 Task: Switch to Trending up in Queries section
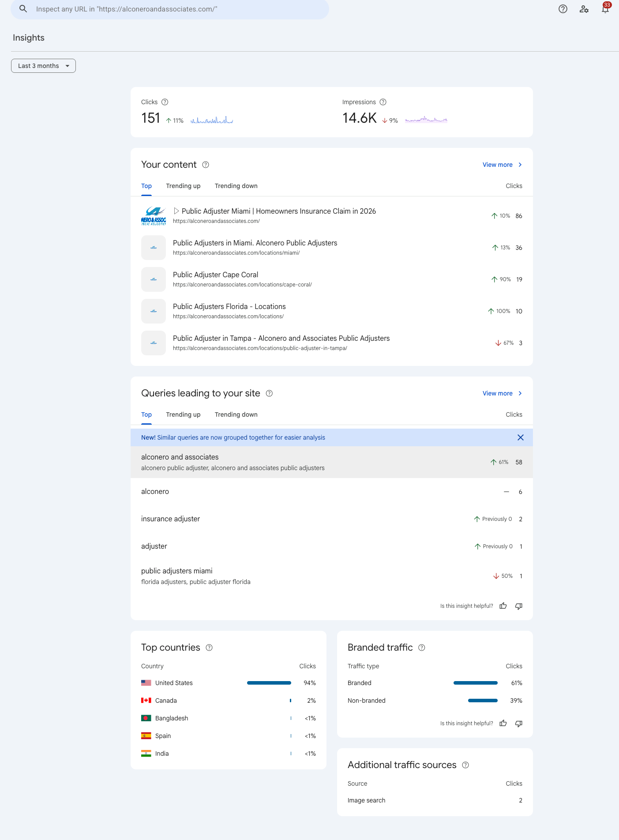[x=183, y=415]
